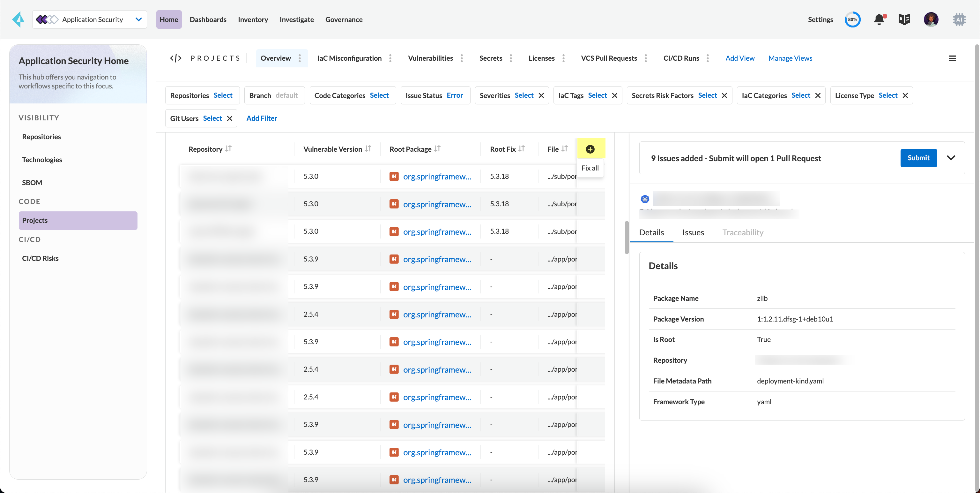This screenshot has height=493, width=980.
Task: Click the notifications bell icon
Action: point(879,19)
